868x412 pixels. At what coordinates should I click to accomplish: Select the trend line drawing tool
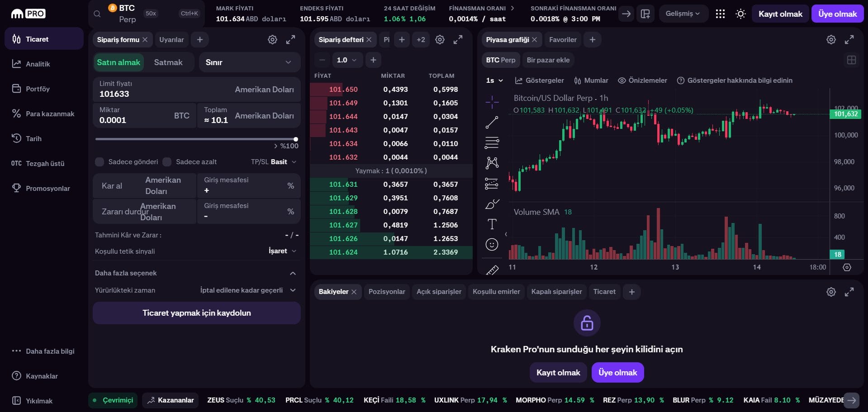click(x=492, y=123)
